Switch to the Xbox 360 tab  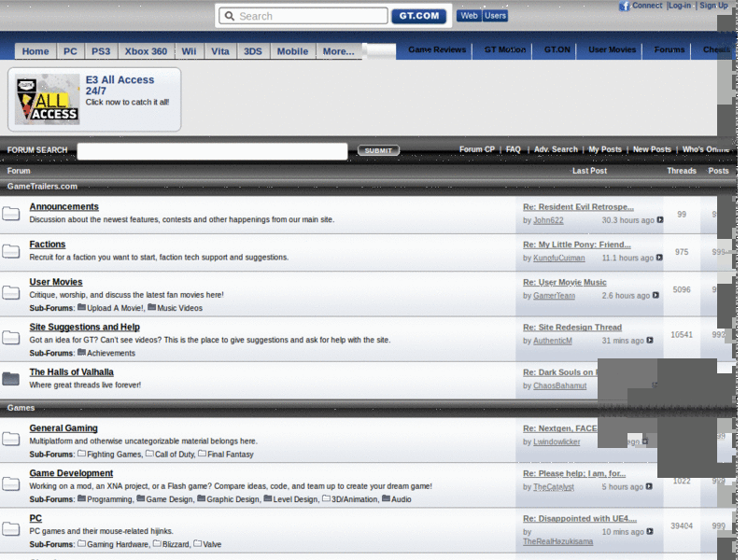pyautogui.click(x=146, y=51)
